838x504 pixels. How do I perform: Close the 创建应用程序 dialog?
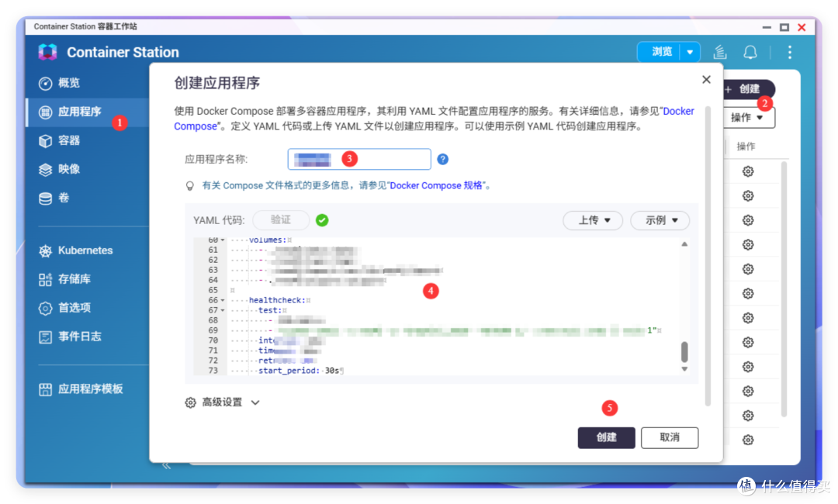[706, 80]
